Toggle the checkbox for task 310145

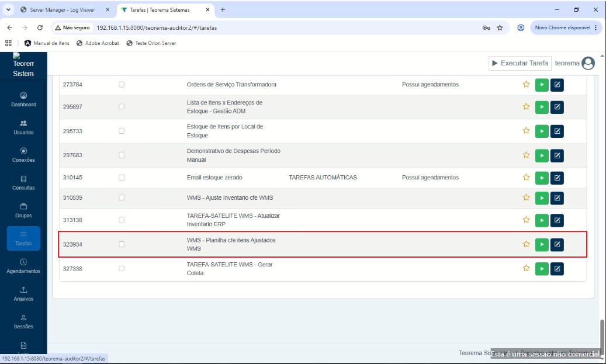click(122, 178)
